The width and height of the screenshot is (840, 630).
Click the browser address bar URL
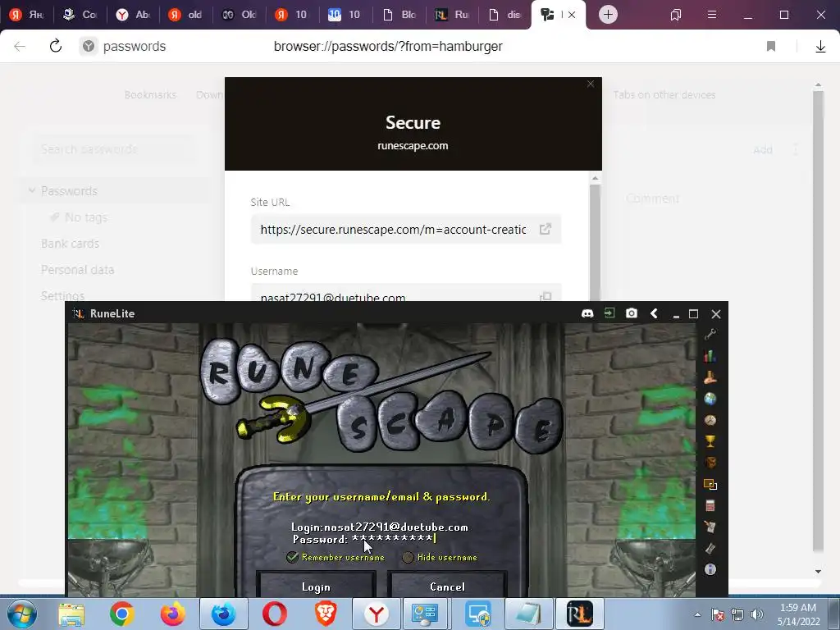[x=388, y=47]
